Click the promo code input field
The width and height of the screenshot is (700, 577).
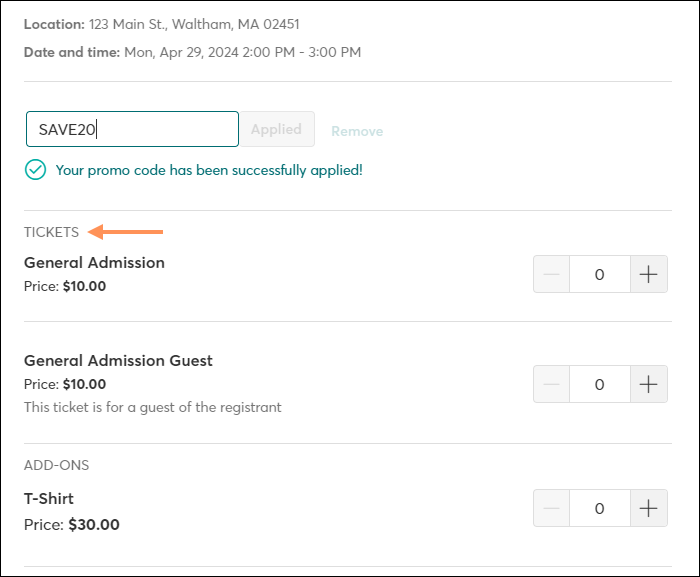pyautogui.click(x=132, y=129)
